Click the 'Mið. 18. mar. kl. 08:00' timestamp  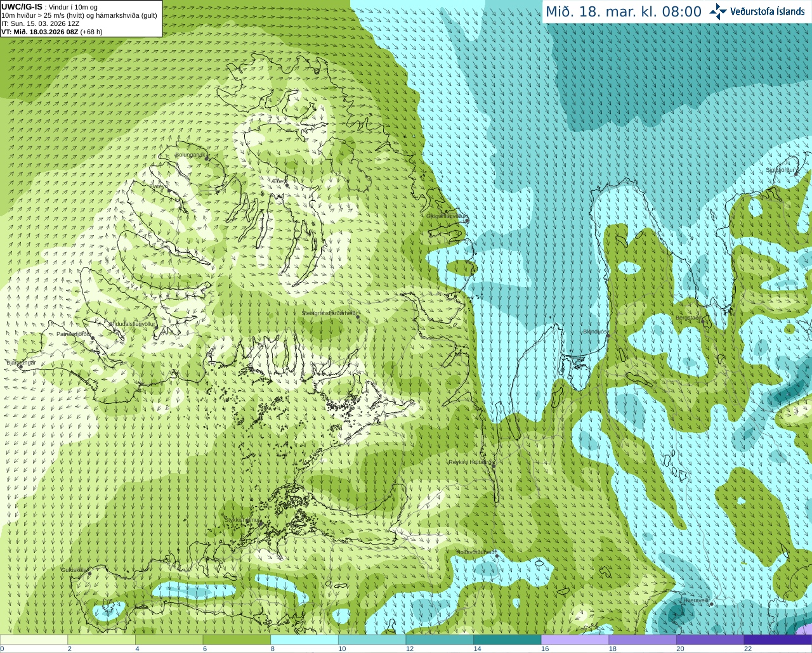coord(624,12)
